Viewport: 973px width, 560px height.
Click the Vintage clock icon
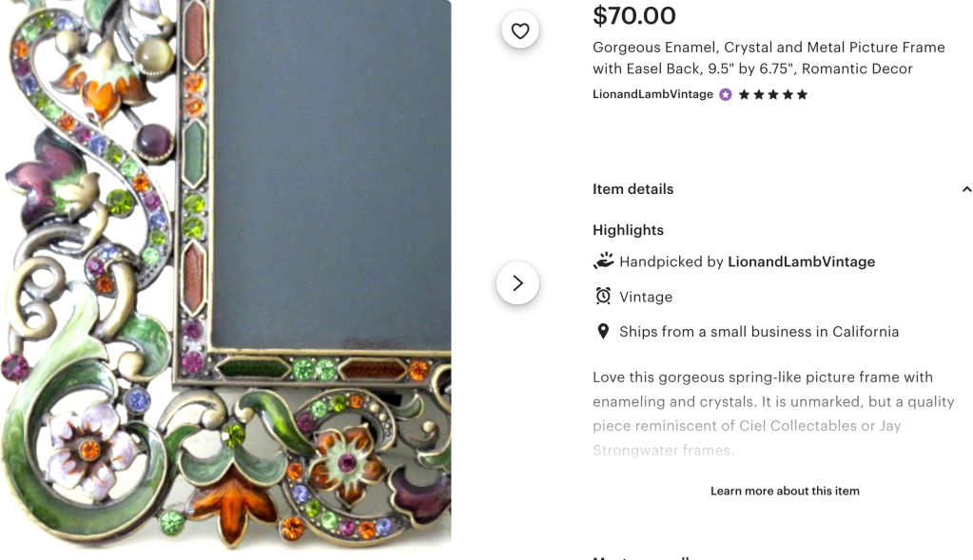[x=603, y=297]
